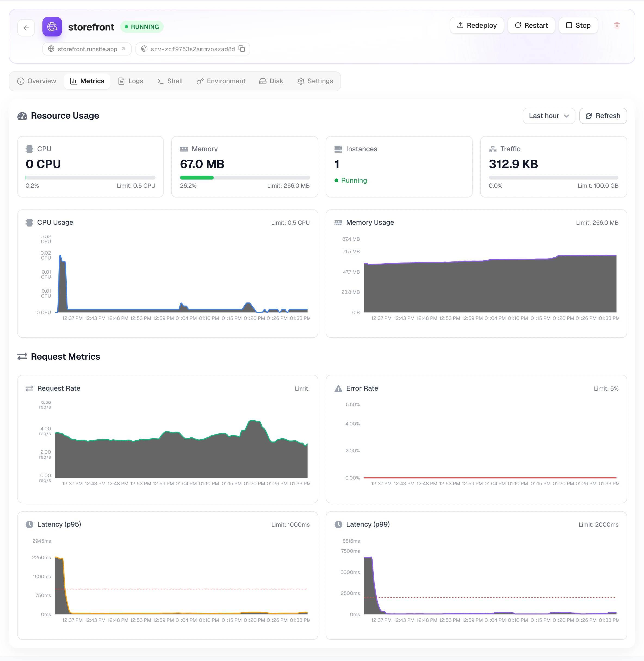The image size is (644, 661).
Task: Open the Last hour time range dropdown
Action: (x=549, y=116)
